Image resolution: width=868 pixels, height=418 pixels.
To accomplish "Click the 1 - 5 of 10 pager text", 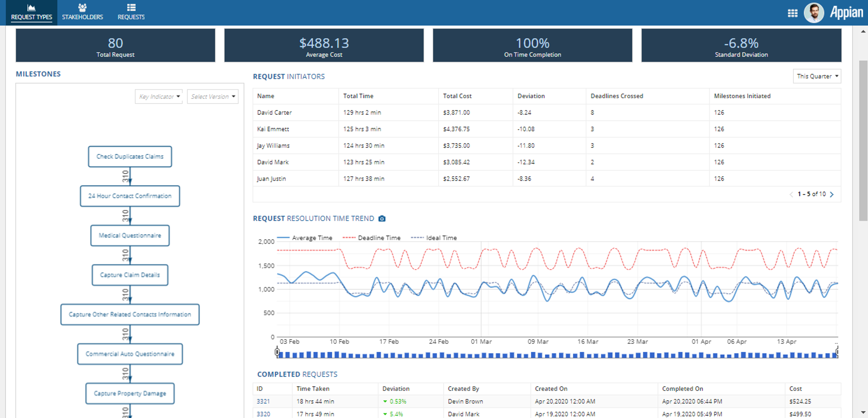I will (x=811, y=194).
